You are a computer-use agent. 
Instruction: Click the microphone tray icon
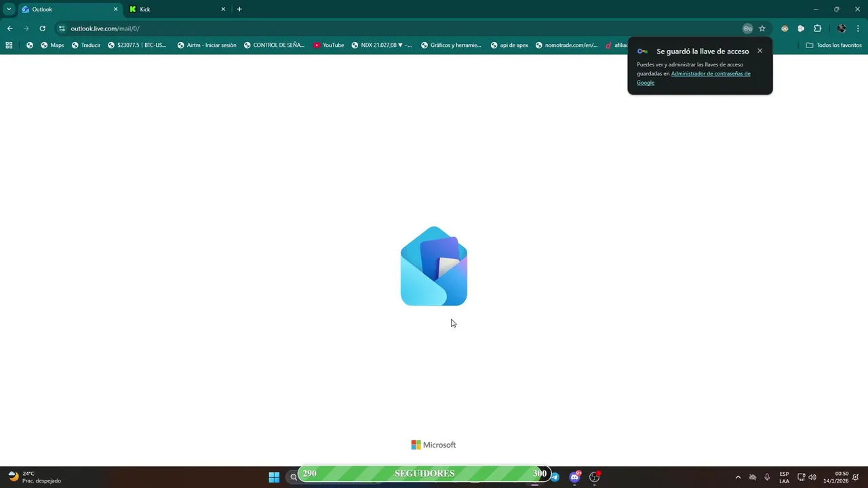767,477
